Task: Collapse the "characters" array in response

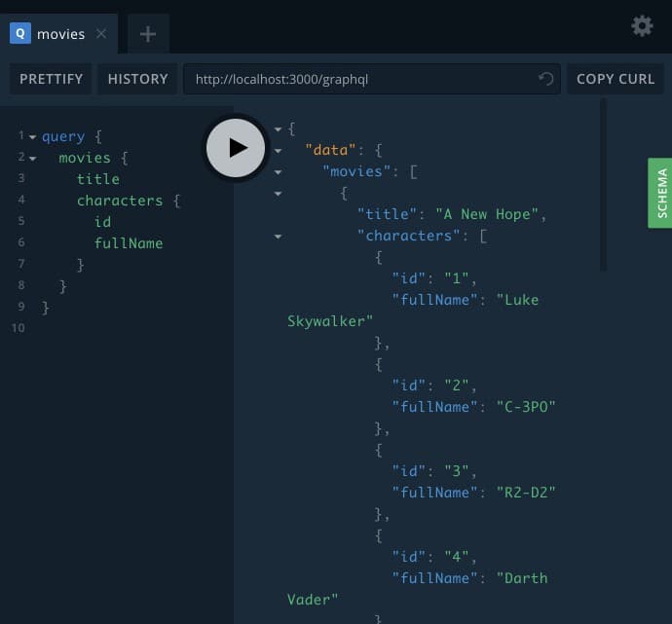Action: 278,237
